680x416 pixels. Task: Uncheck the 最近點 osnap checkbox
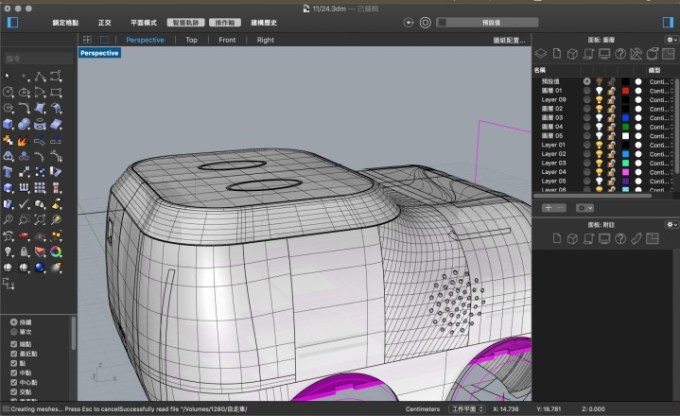pos(13,354)
